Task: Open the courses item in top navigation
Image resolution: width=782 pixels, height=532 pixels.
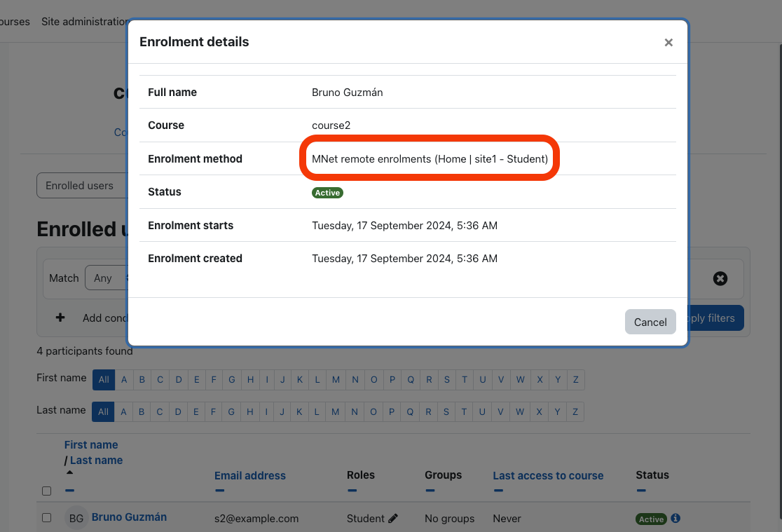Action: pos(15,22)
